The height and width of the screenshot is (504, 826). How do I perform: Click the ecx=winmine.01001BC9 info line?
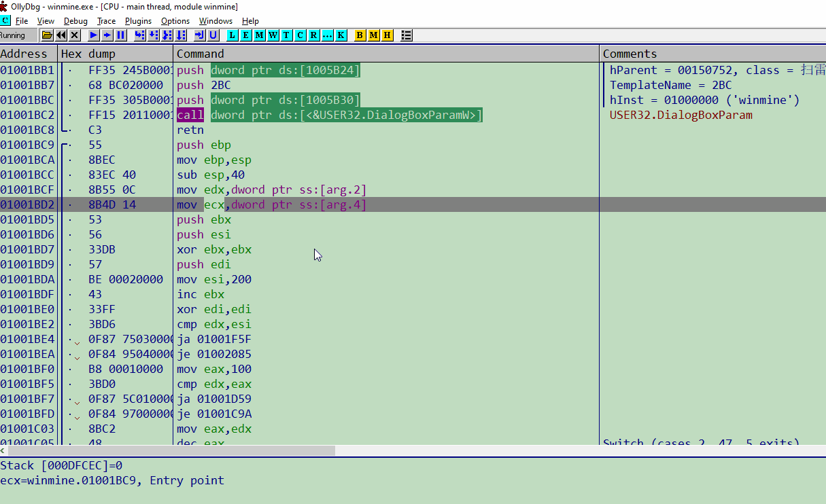click(112, 480)
